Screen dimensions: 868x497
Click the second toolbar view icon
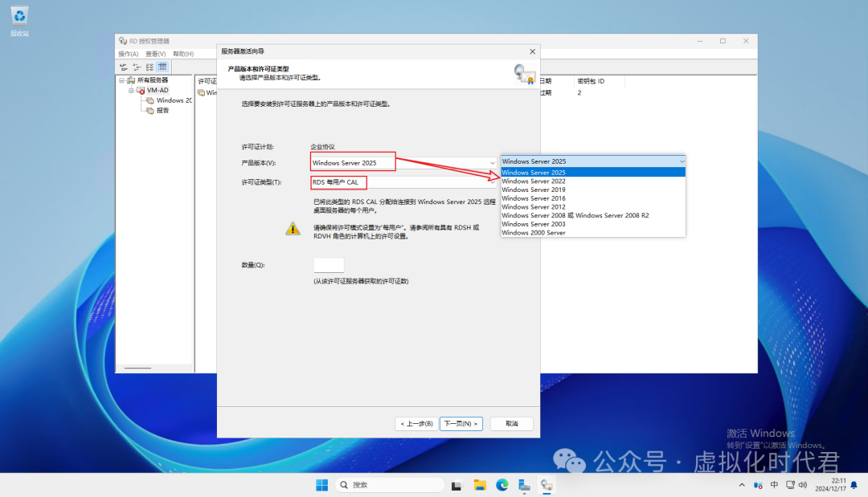click(x=137, y=67)
